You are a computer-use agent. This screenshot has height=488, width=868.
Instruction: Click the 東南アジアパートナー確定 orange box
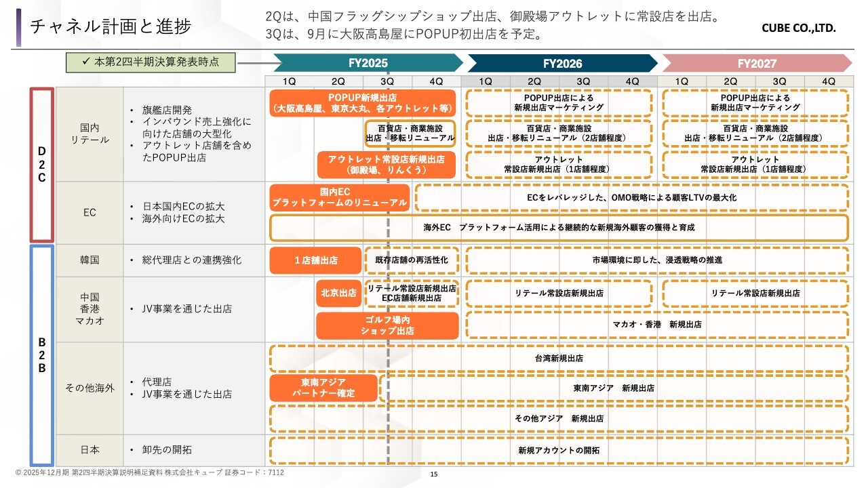point(323,388)
